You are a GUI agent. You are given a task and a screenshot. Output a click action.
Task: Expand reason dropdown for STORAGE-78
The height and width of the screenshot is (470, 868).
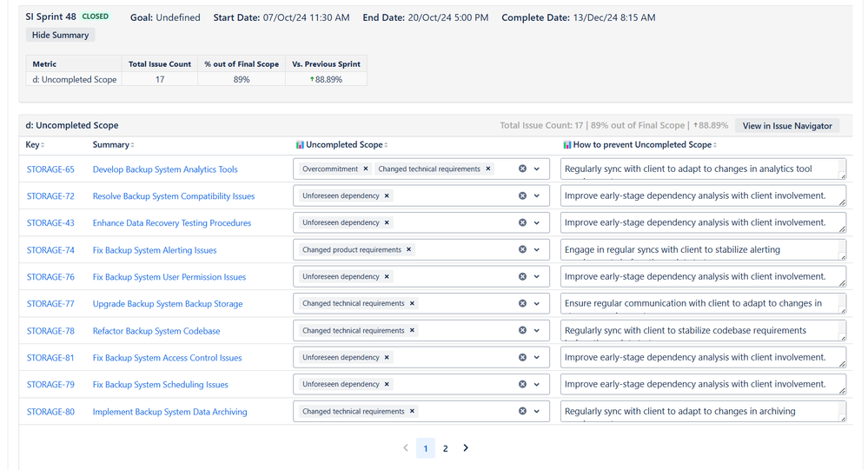pyautogui.click(x=536, y=330)
